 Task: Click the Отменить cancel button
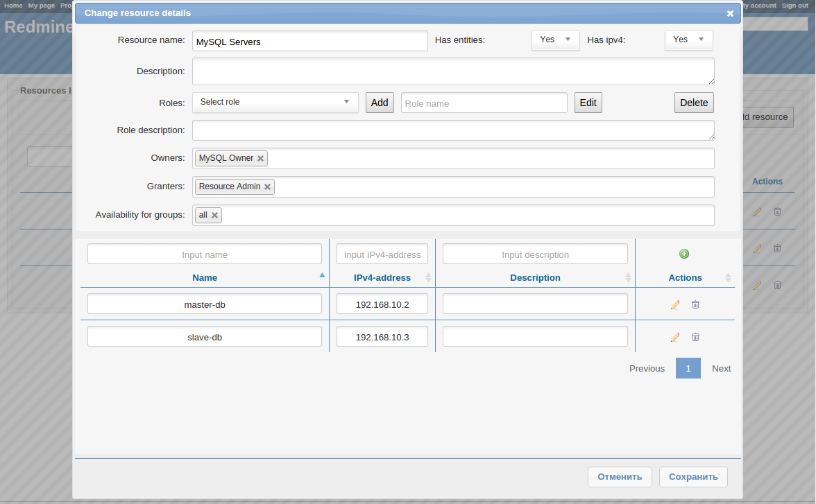620,477
